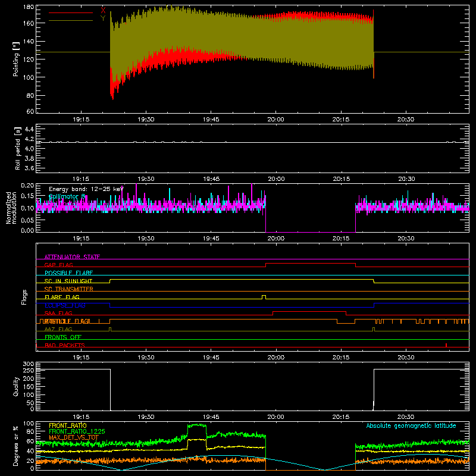Click the 'Quality' axis title
The image size is (476, 476).
16,386
